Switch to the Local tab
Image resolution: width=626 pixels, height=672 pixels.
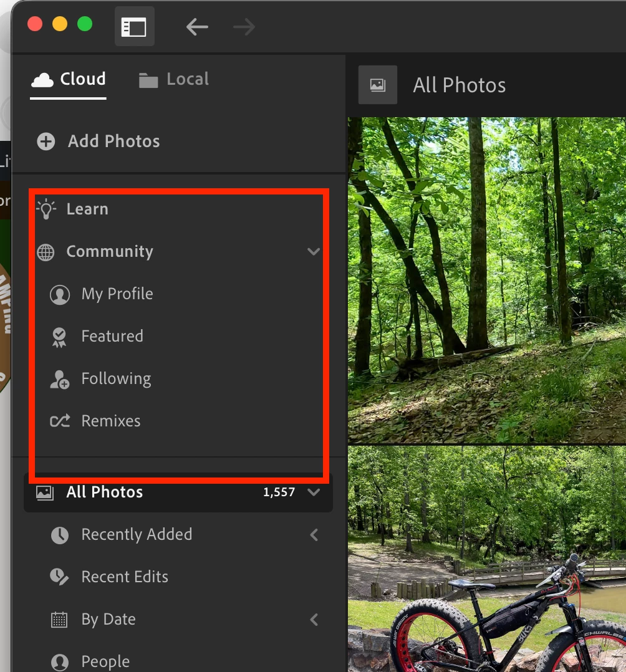(x=174, y=80)
